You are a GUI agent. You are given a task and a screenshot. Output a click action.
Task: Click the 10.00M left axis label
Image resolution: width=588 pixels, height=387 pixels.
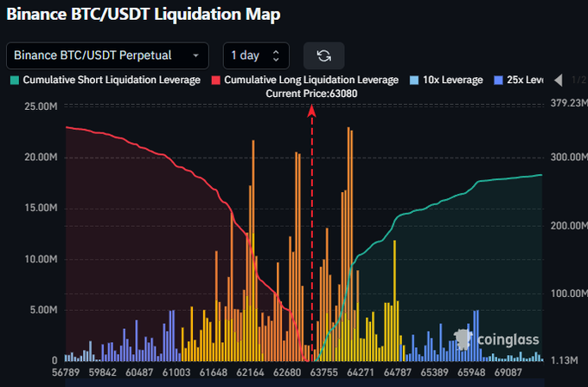click(41, 259)
